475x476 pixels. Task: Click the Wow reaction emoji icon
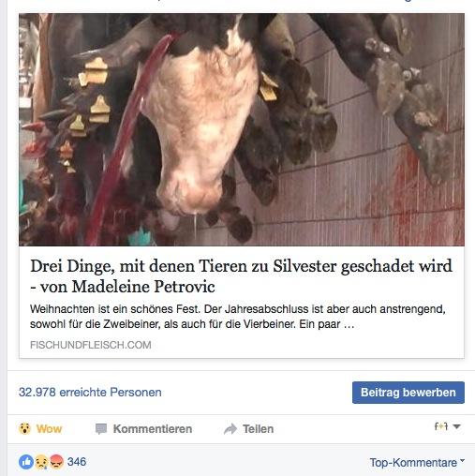24,428
